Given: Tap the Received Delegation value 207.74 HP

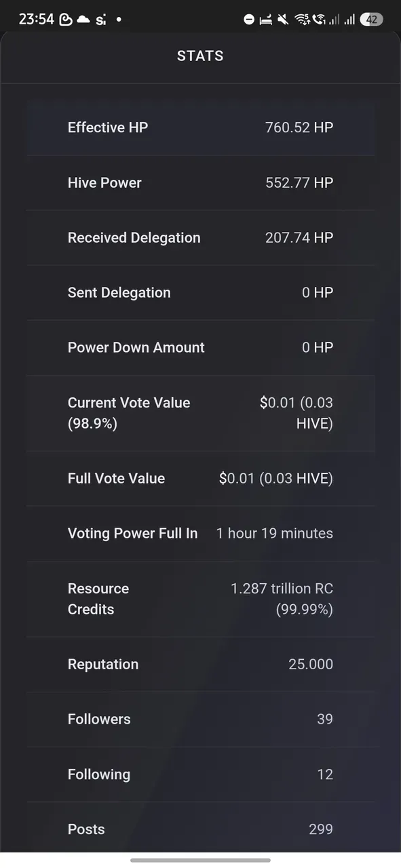Looking at the screenshot, I should click(299, 238).
